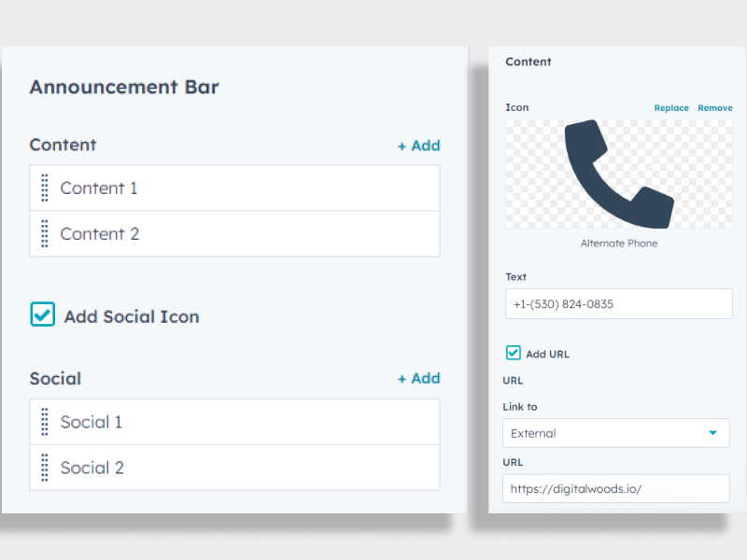This screenshot has width=747, height=560.
Task: Click + Add next to the Content section
Action: [x=418, y=146]
